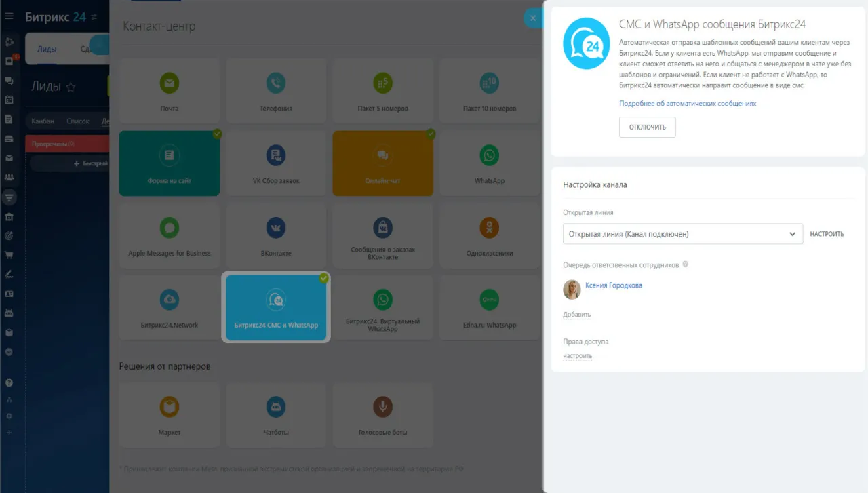
Task: Open the Маркет partner solutions card
Action: (170, 415)
